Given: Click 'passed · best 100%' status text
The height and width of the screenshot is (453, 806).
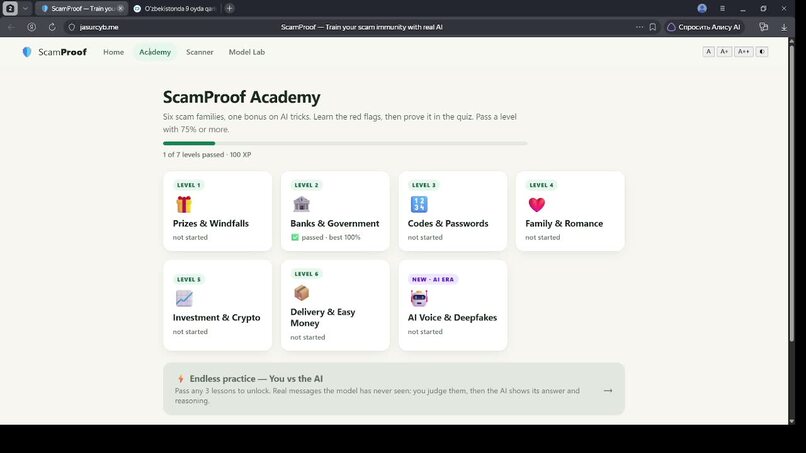Looking at the screenshot, I should 331,238.
